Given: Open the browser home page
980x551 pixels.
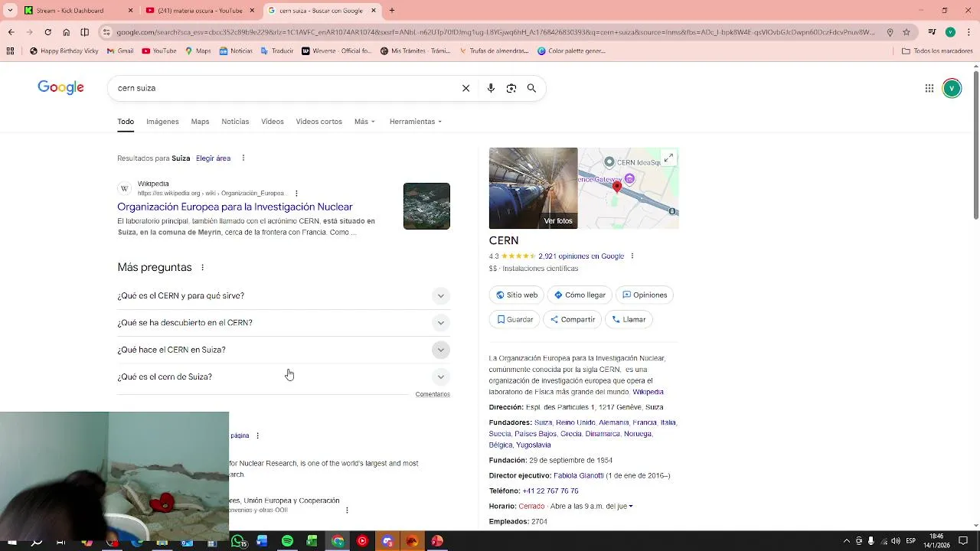Looking at the screenshot, I should 67,32.
